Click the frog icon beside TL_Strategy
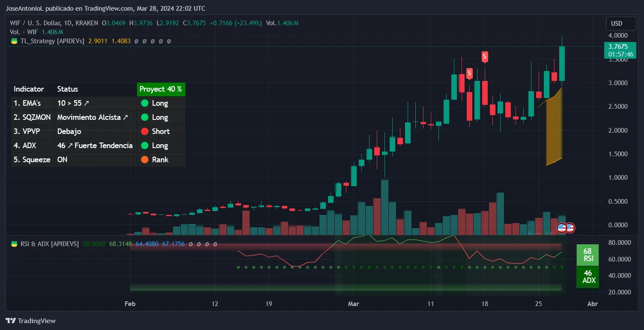644x330 pixels. [14, 41]
